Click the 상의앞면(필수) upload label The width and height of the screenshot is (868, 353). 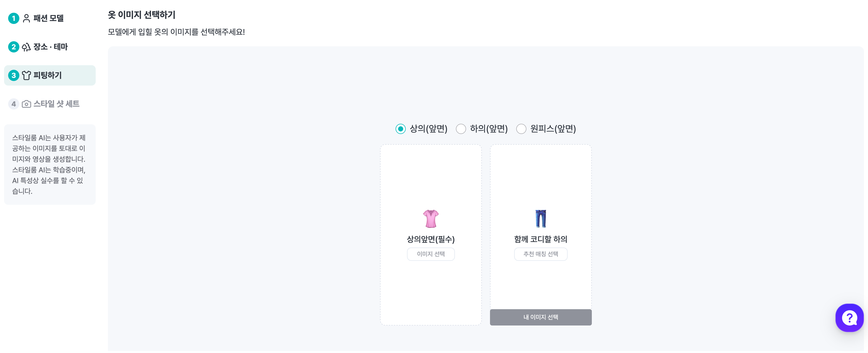(x=431, y=239)
